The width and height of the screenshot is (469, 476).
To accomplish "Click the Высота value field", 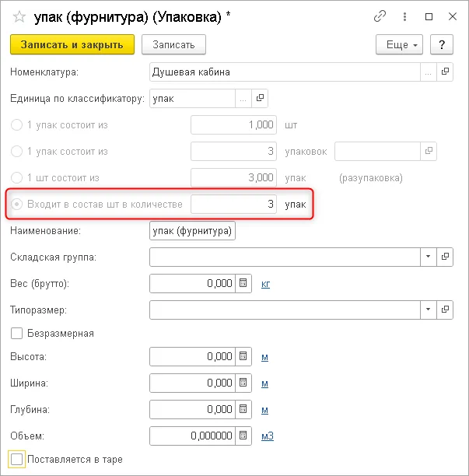I will (192, 356).
